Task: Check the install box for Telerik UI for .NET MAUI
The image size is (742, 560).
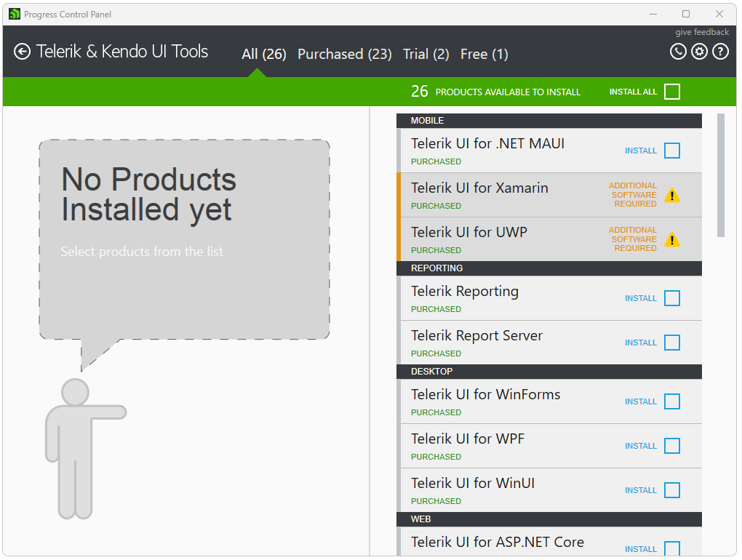Action: (671, 151)
